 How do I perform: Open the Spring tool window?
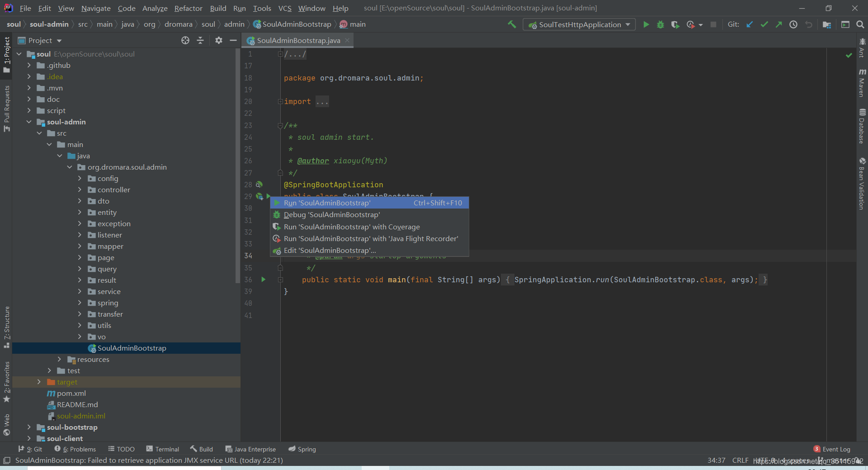302,449
